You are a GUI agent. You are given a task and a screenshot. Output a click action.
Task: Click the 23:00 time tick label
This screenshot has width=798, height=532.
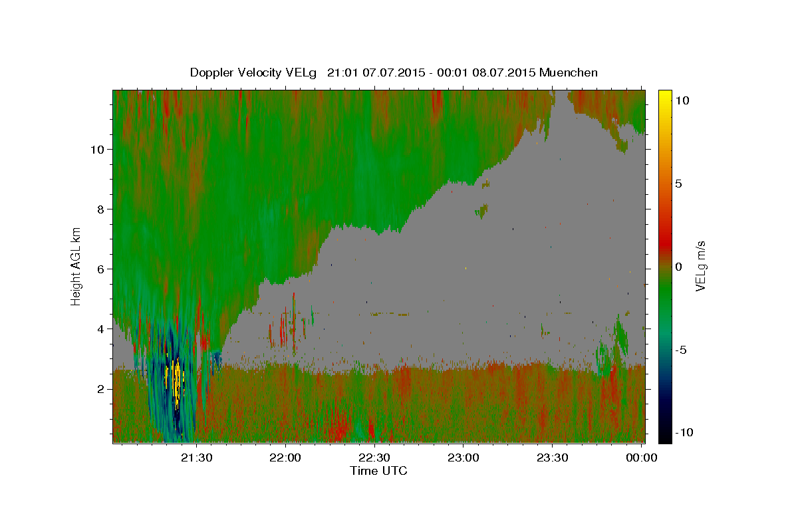(x=464, y=458)
